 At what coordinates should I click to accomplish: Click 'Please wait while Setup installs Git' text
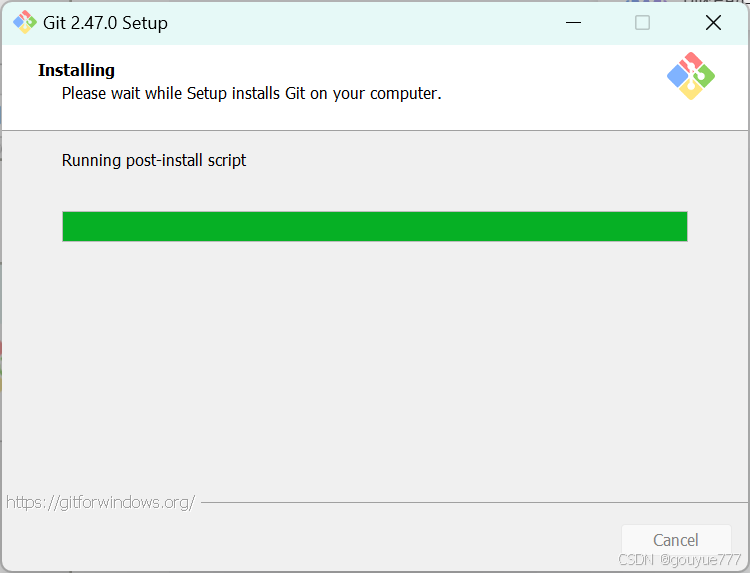(x=252, y=93)
